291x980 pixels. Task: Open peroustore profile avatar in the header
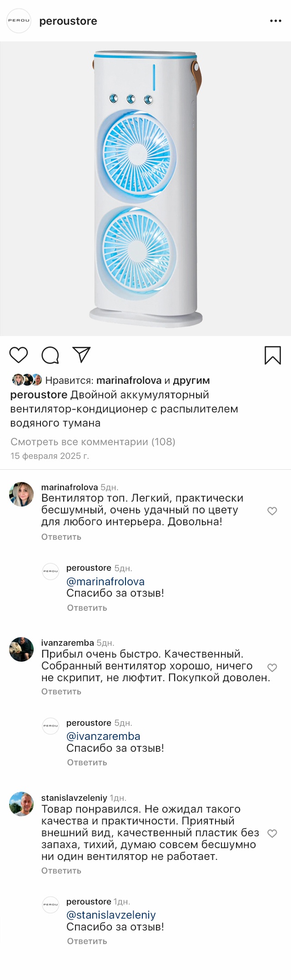point(19,21)
